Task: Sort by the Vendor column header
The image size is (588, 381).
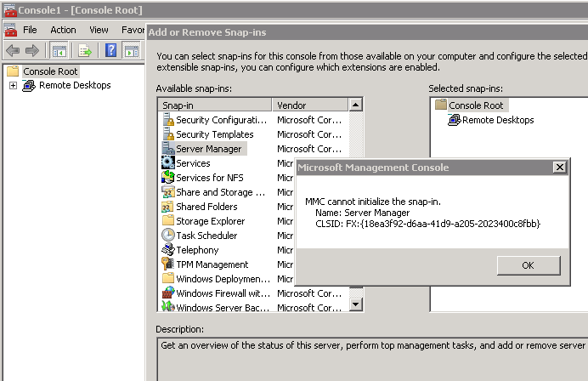Action: [x=310, y=105]
